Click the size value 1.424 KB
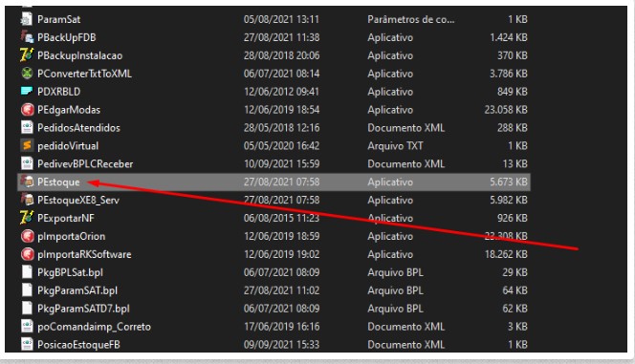This screenshot has height=364, width=635. click(509, 37)
